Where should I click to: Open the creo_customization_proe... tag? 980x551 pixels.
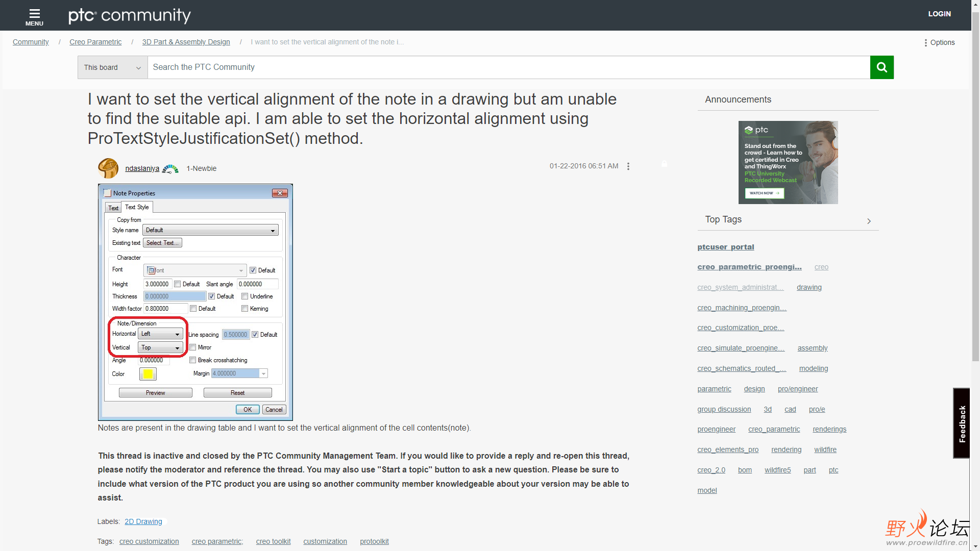click(741, 328)
